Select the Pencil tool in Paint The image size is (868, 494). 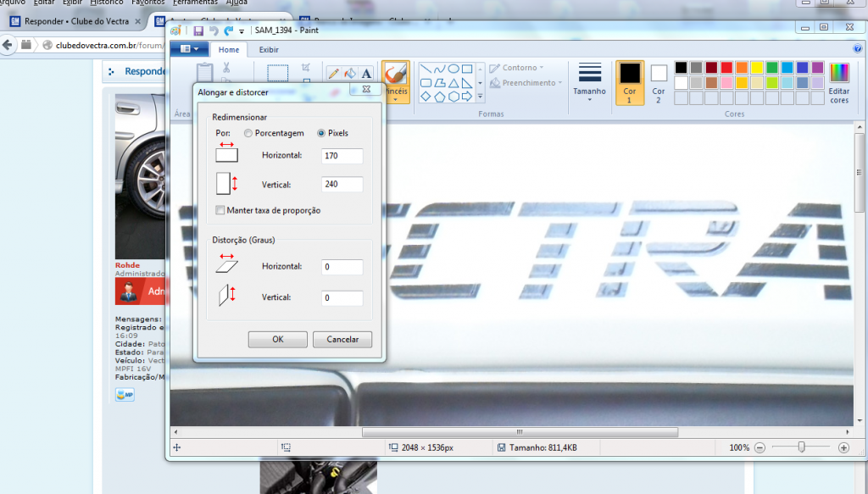pos(333,74)
